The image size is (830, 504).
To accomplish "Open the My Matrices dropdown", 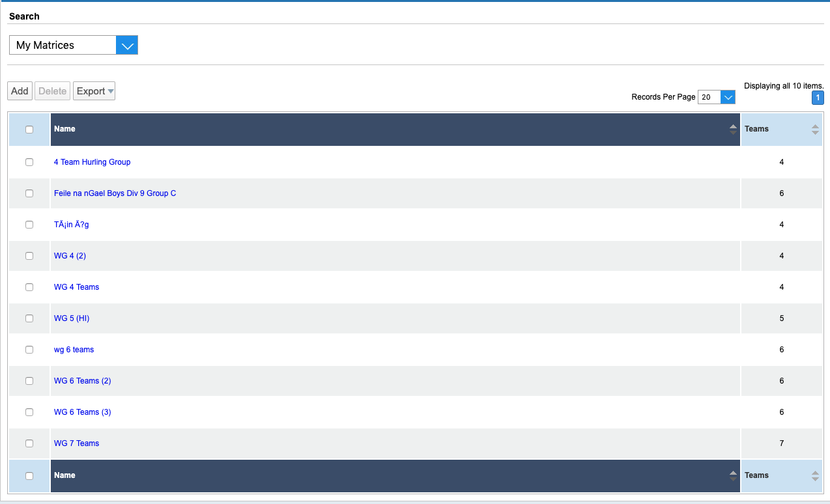I will (x=74, y=45).
